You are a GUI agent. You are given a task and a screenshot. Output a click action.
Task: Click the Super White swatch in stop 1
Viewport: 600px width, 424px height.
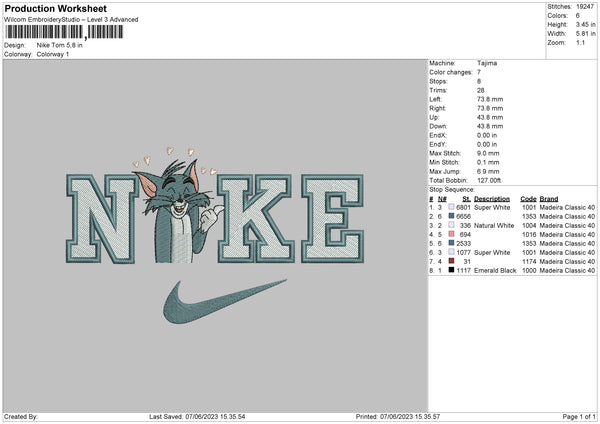pos(451,207)
